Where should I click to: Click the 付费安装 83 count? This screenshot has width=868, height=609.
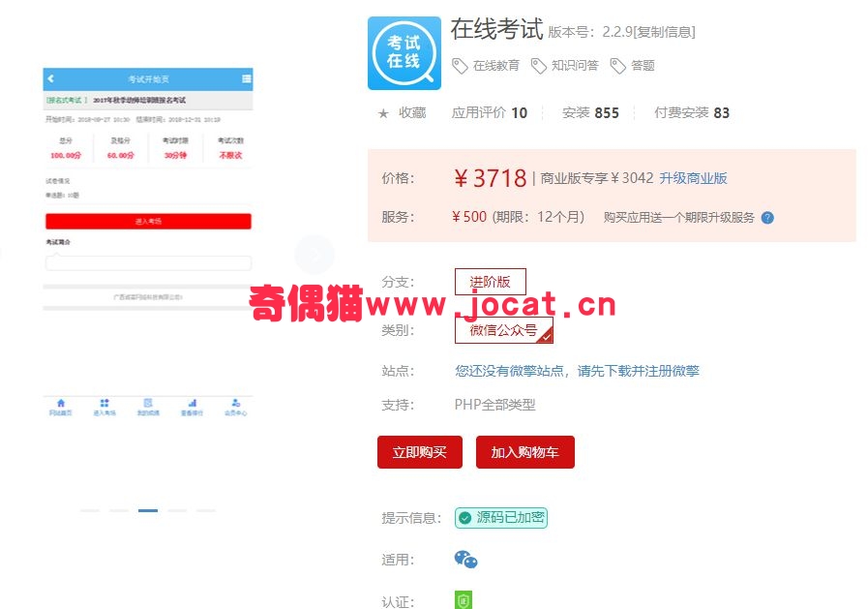point(692,113)
